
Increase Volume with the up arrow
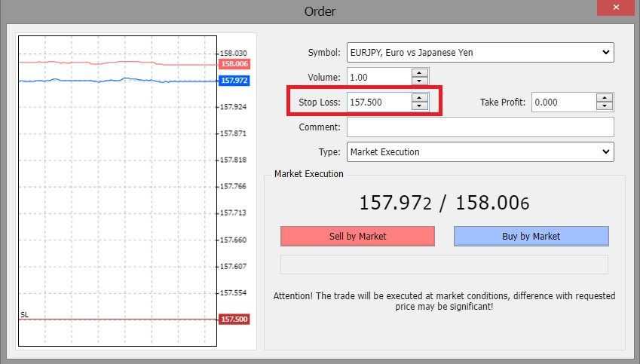point(420,72)
